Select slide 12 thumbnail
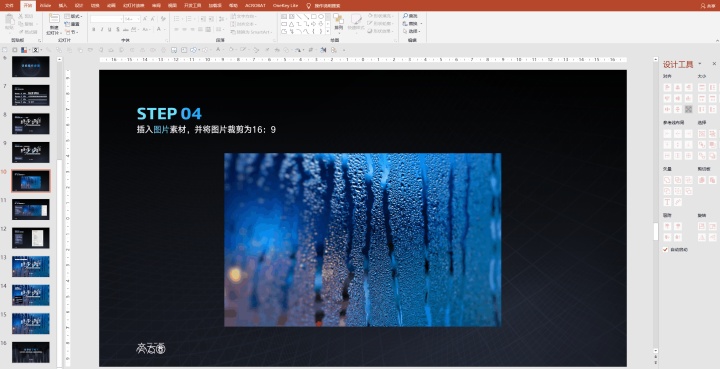The width and height of the screenshot is (720, 369). (x=31, y=238)
